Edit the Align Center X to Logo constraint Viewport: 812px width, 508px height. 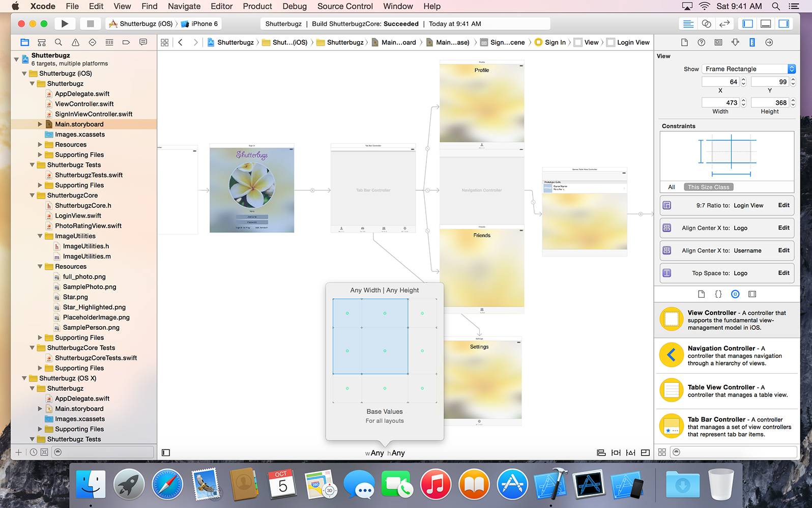point(784,228)
